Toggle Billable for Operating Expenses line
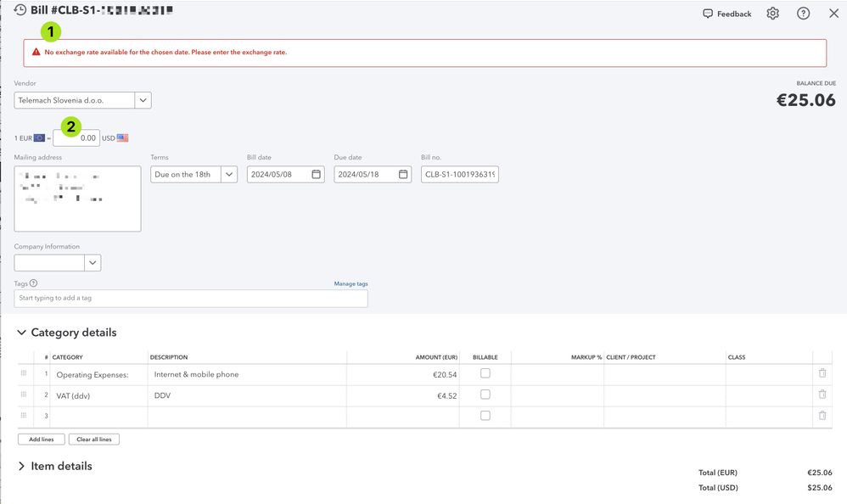The image size is (847, 504). tap(485, 373)
